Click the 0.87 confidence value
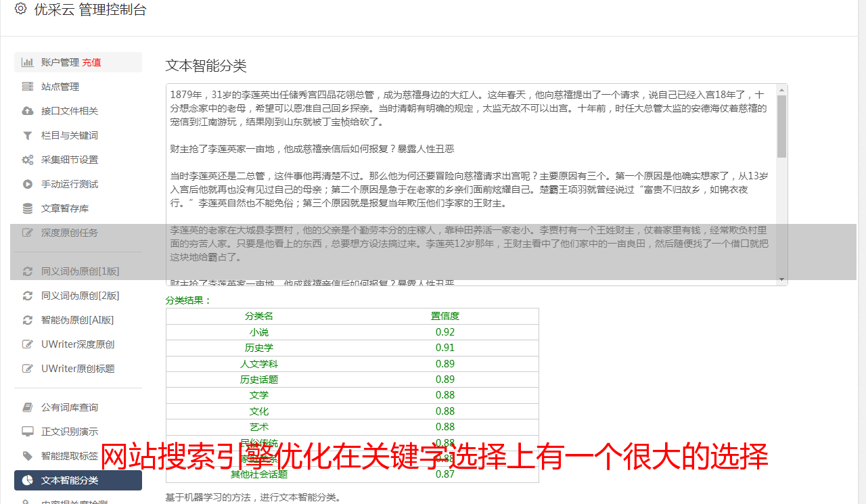The height and width of the screenshot is (504, 866). pyautogui.click(x=445, y=474)
